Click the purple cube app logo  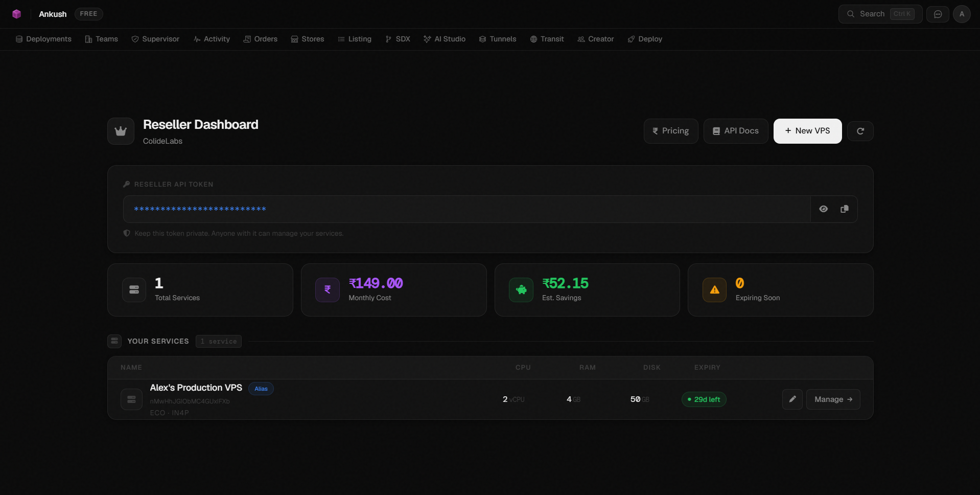coord(16,14)
